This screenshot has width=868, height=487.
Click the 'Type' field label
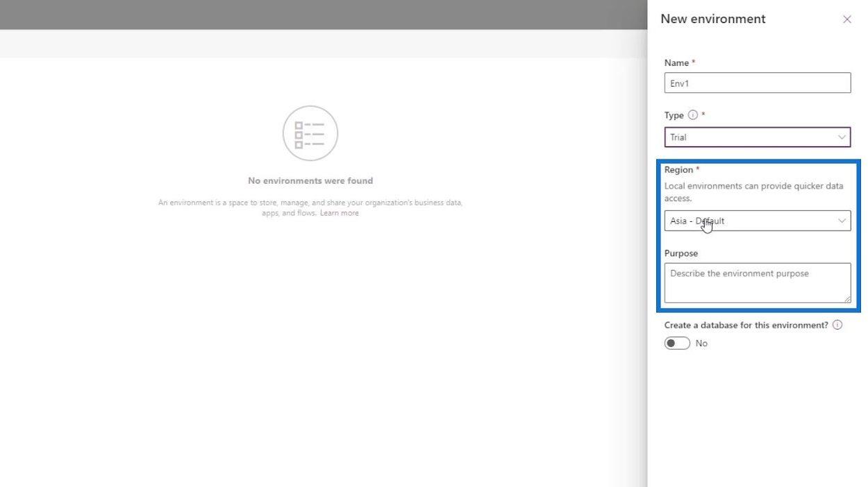(674, 115)
